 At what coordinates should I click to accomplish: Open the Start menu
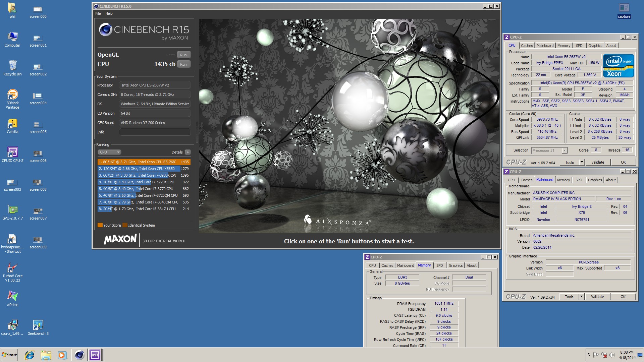click(9, 355)
